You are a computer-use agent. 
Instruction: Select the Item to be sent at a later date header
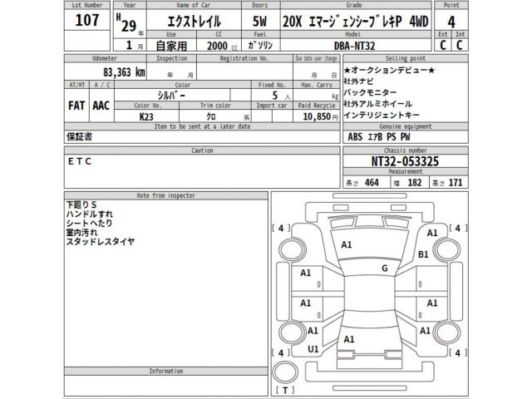click(202, 126)
